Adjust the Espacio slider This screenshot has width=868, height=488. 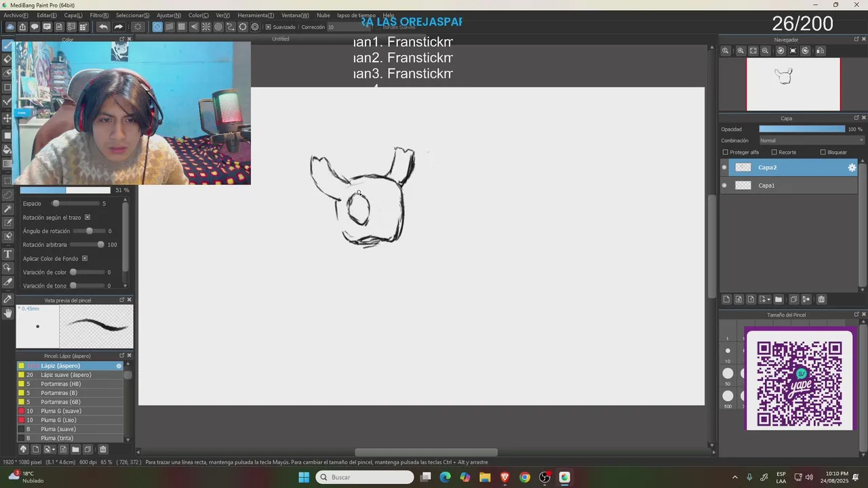(75, 203)
